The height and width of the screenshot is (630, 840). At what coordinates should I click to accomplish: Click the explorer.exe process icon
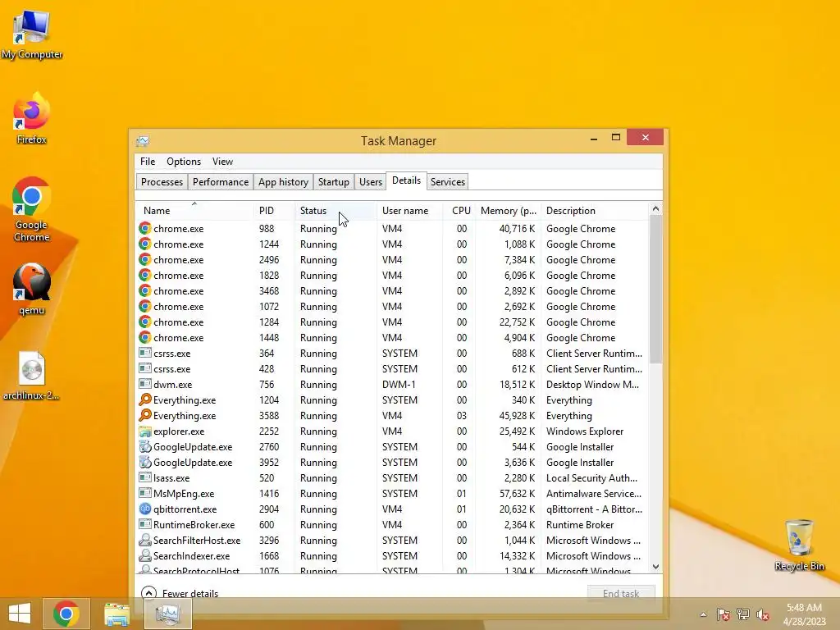144,431
